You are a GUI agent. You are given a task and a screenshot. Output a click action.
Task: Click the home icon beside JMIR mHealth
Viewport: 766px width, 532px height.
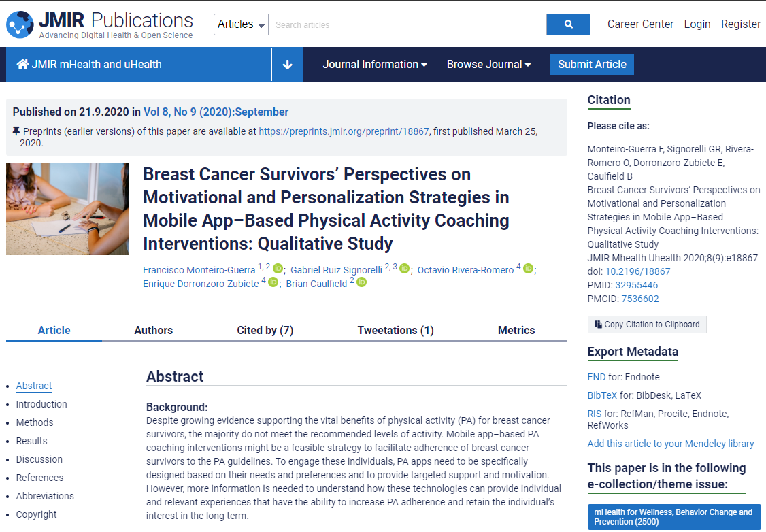(22, 65)
